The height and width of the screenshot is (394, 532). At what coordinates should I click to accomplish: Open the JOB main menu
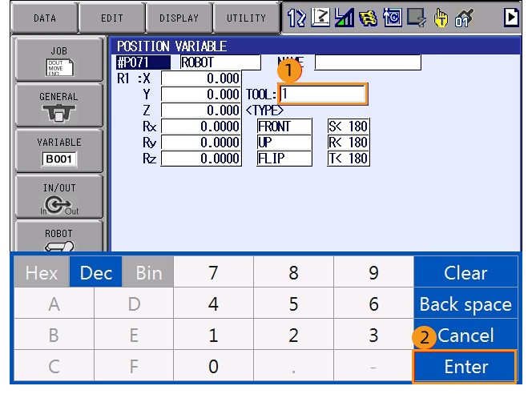click(x=58, y=60)
